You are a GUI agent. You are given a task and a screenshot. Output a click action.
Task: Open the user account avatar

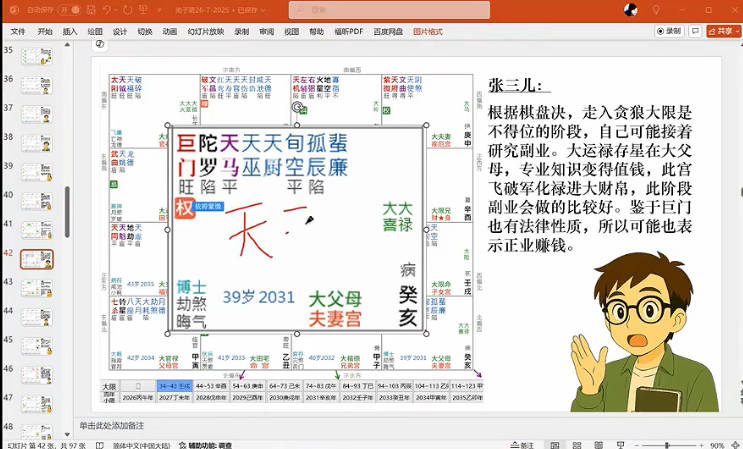click(631, 10)
